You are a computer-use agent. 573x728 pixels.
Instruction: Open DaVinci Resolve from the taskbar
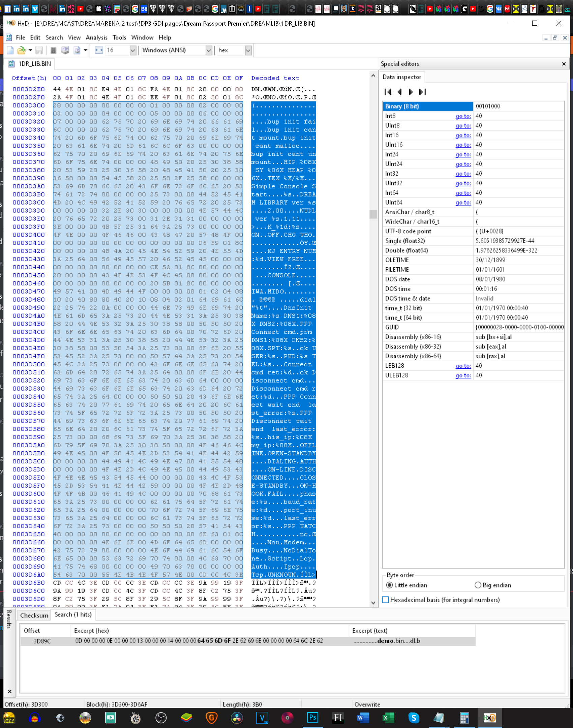click(237, 718)
